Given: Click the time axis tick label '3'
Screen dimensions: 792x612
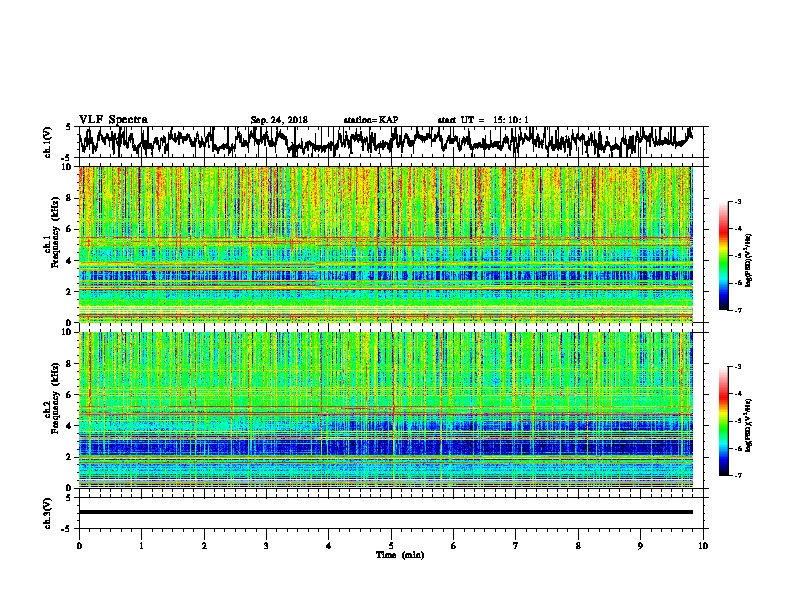Looking at the screenshot, I should [x=266, y=546].
